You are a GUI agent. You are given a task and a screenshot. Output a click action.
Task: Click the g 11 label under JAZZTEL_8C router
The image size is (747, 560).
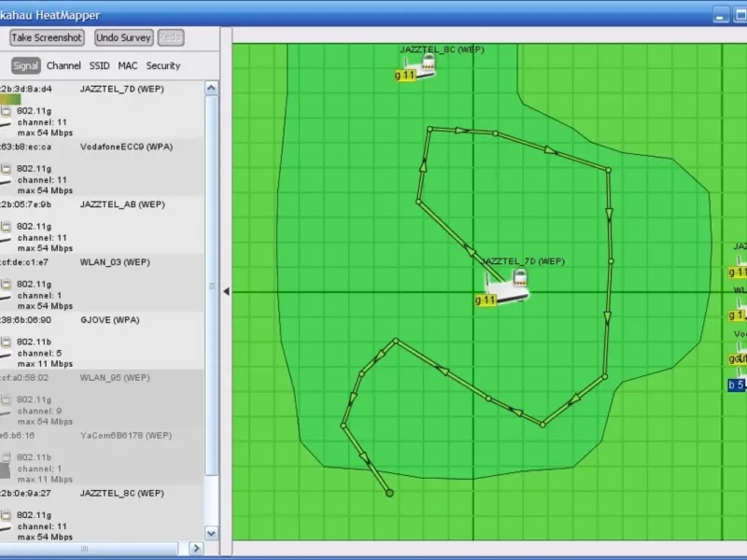click(405, 76)
